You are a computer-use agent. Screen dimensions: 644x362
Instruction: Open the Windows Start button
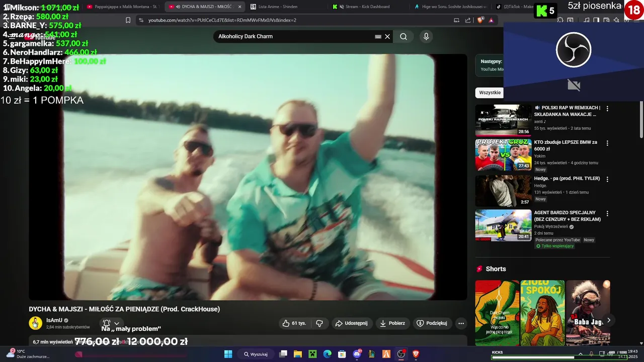point(228,354)
